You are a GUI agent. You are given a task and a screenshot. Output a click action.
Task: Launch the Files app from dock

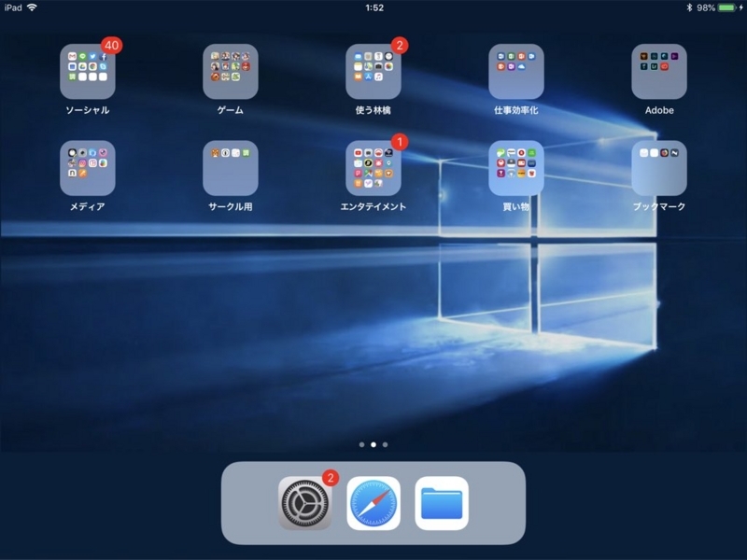click(442, 503)
